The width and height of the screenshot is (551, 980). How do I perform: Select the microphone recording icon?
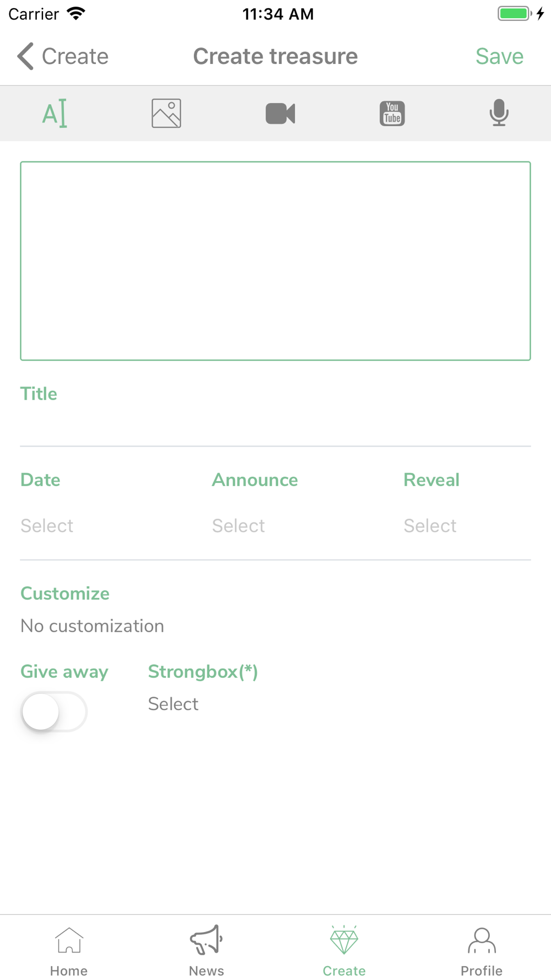tap(499, 114)
